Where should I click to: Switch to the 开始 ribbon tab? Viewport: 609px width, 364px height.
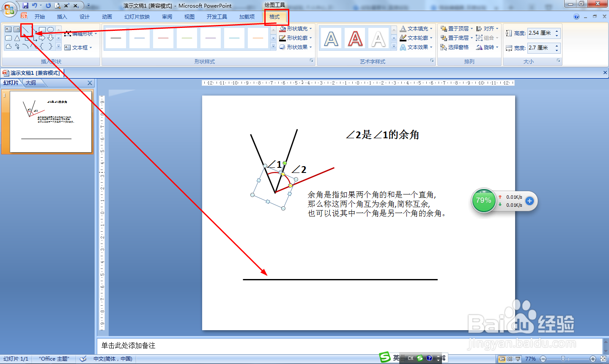[40, 16]
